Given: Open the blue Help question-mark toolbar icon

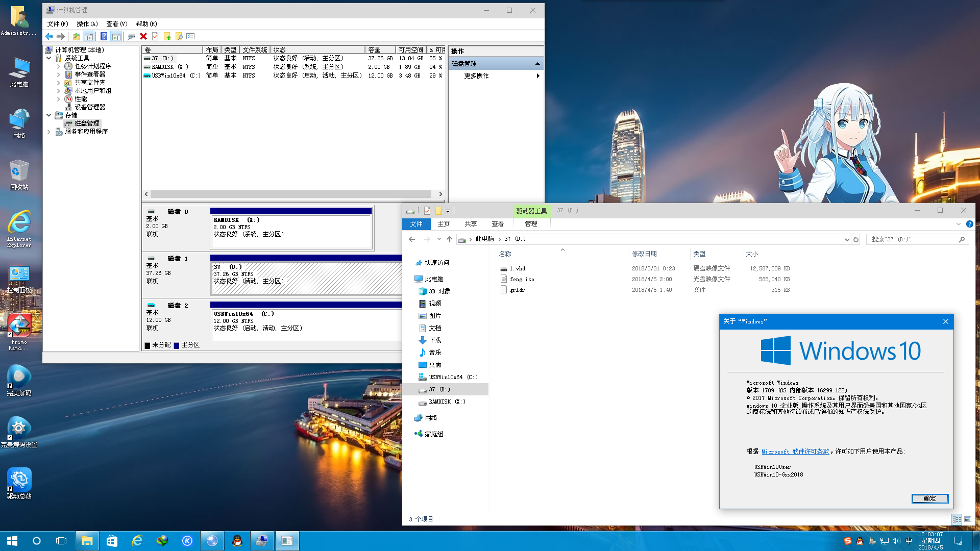Looking at the screenshot, I should pos(104,36).
